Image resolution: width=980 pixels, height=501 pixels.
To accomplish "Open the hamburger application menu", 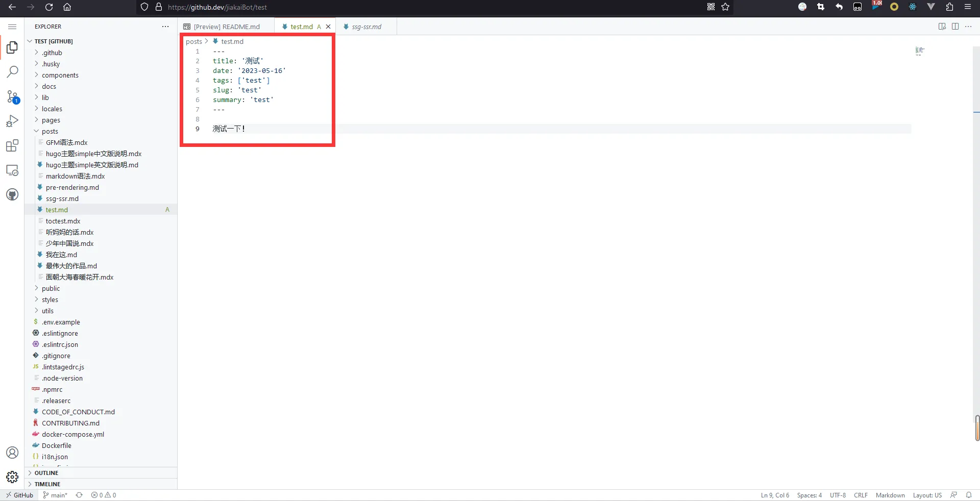I will [12, 27].
